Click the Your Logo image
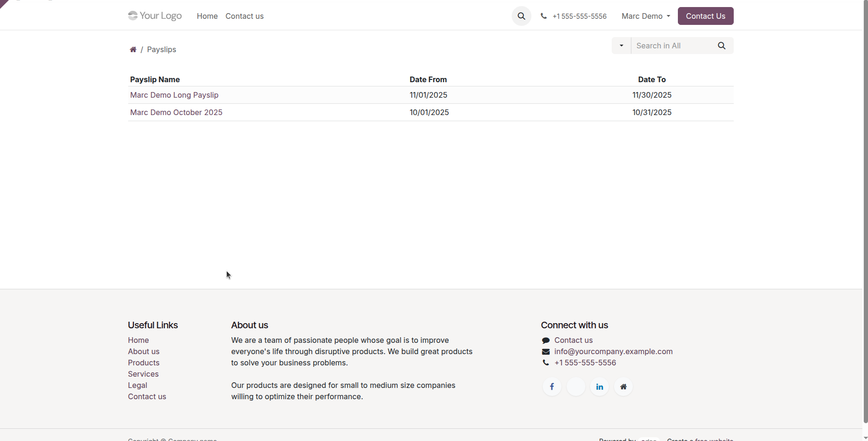868x441 pixels. coord(155,16)
